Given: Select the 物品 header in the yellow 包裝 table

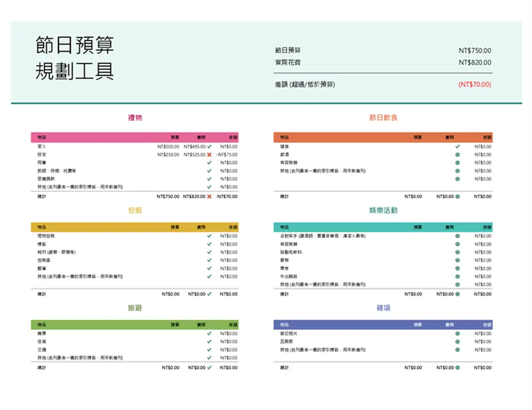Looking at the screenshot, I should [x=42, y=227].
